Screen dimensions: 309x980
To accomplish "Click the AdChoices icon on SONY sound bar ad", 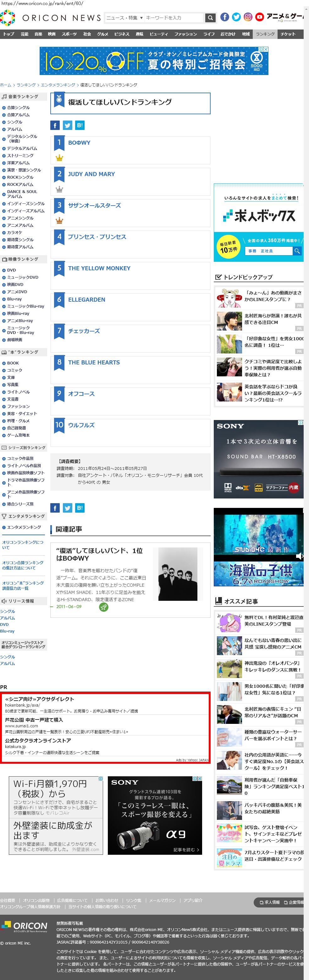I will tap(300, 423).
